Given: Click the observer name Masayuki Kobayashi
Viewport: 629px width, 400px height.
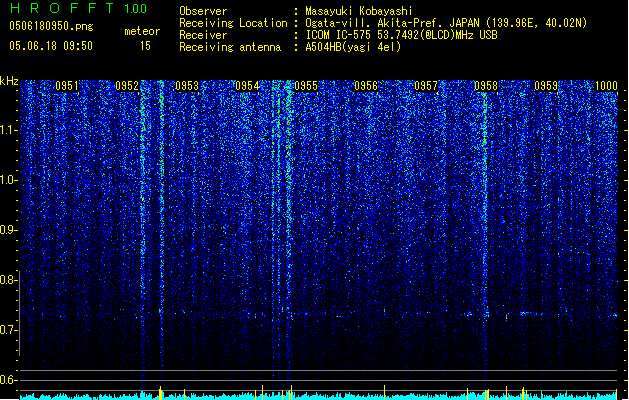Looking at the screenshot, I should 359,11.
